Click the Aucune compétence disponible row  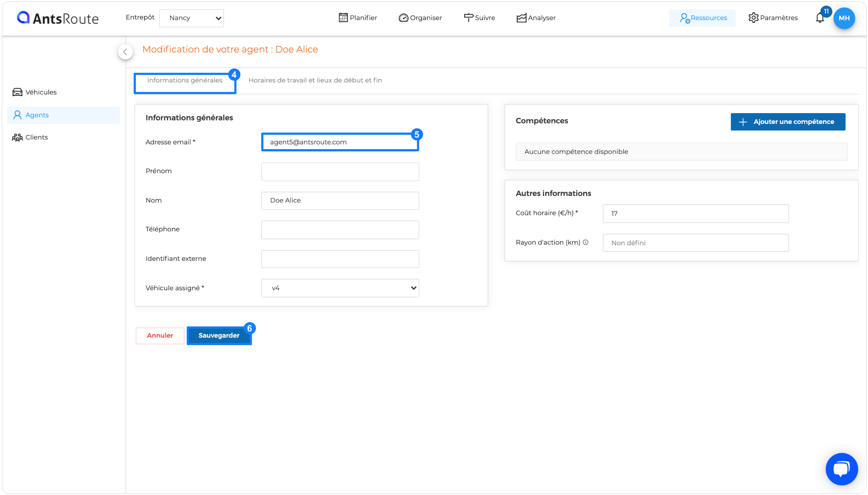point(681,152)
